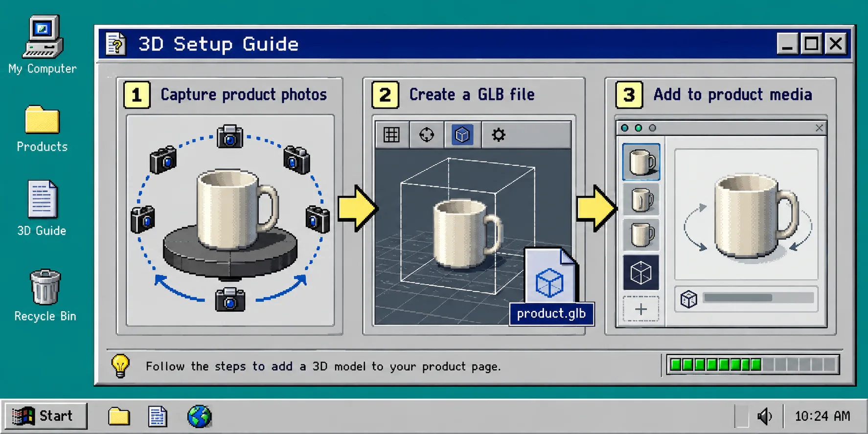Launch the globe browser icon in taskbar
The image size is (868, 434).
tap(200, 416)
